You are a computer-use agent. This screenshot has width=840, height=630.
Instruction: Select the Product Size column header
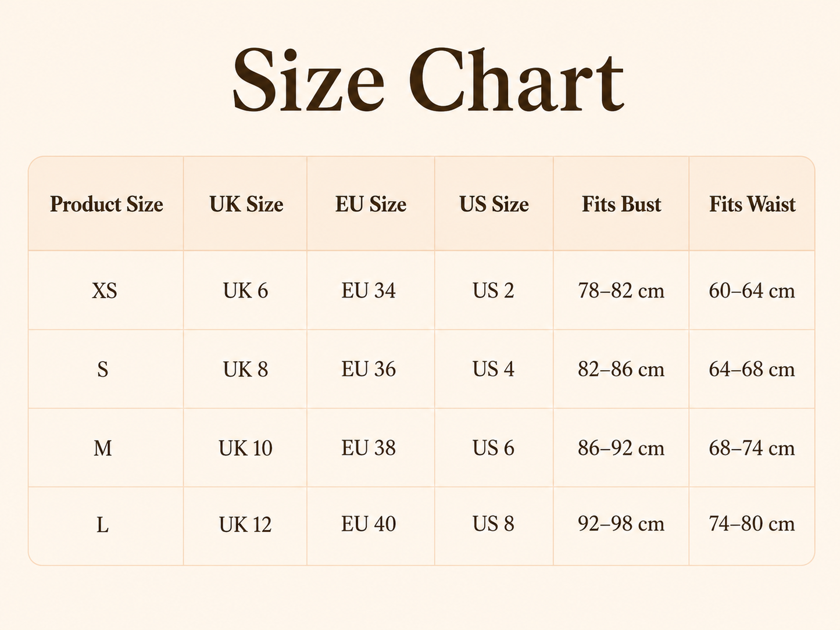click(x=106, y=204)
